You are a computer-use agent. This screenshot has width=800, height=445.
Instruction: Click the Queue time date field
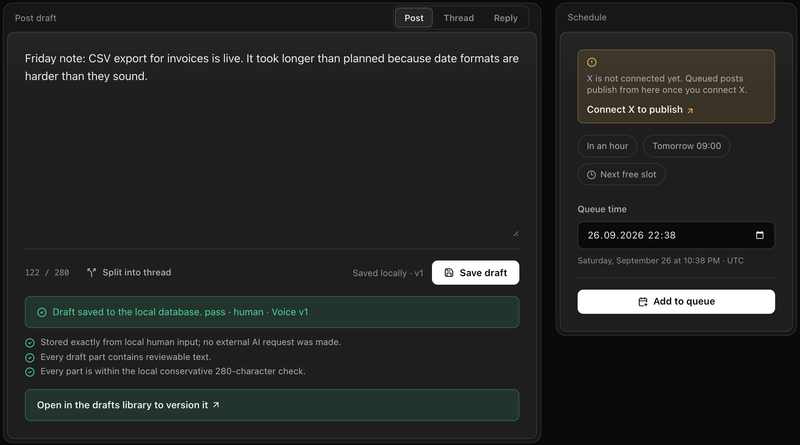tap(676, 235)
